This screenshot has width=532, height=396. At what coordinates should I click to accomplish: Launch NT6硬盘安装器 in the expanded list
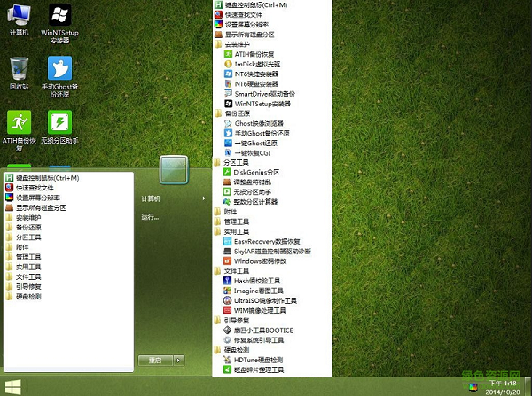coord(252,84)
